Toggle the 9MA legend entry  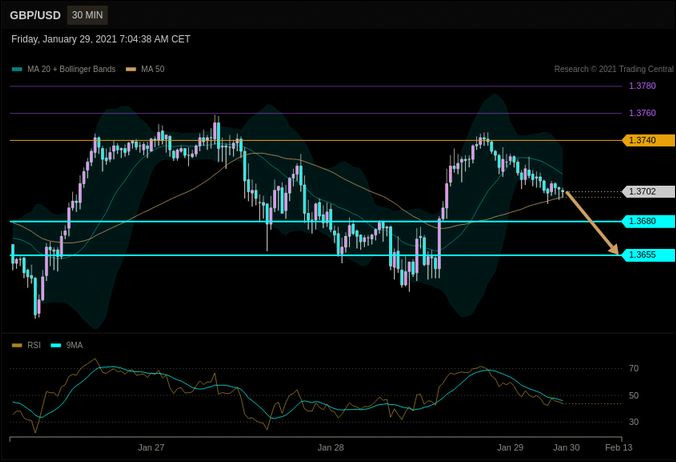[67, 345]
